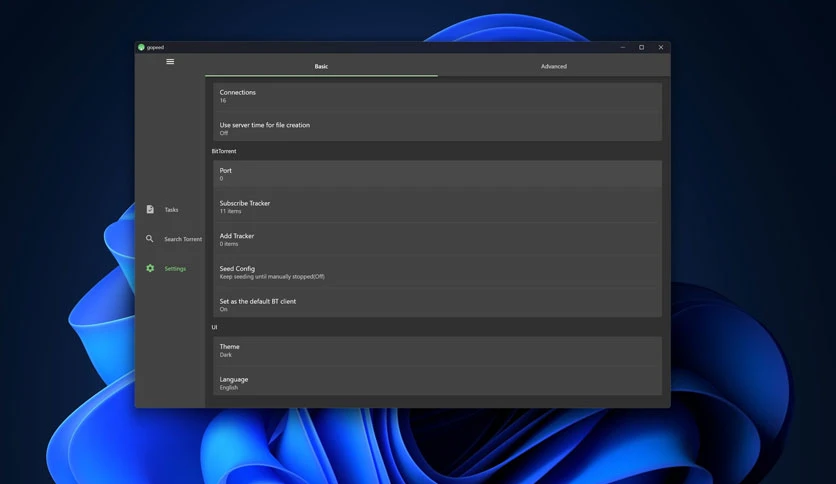The image size is (836, 484).
Task: Open the Language setting row
Action: (437, 383)
